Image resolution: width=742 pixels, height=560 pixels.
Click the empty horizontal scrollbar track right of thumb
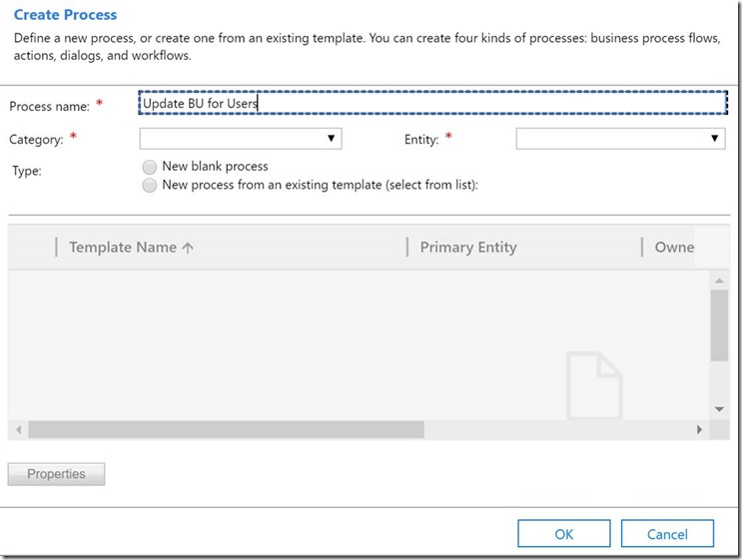pyautogui.click(x=557, y=429)
